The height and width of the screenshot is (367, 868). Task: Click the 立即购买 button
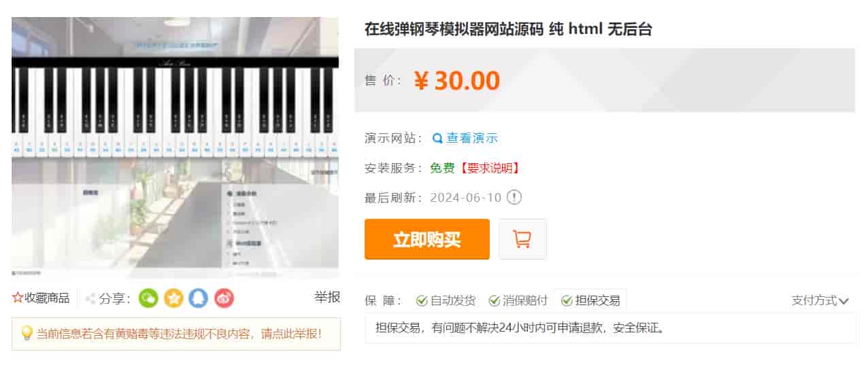pos(427,239)
